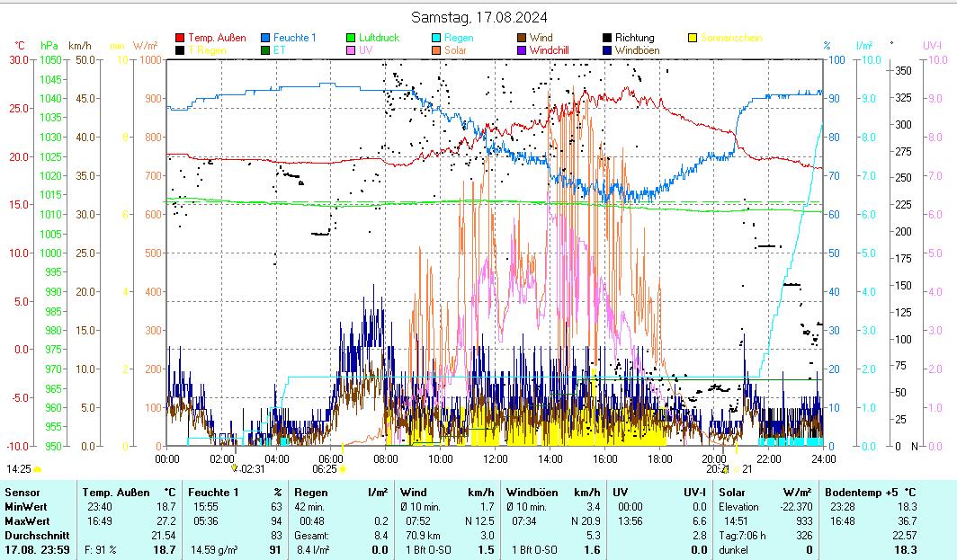The height and width of the screenshot is (560, 957).
Task: Click the black Richtung legend square
Action: coord(608,38)
